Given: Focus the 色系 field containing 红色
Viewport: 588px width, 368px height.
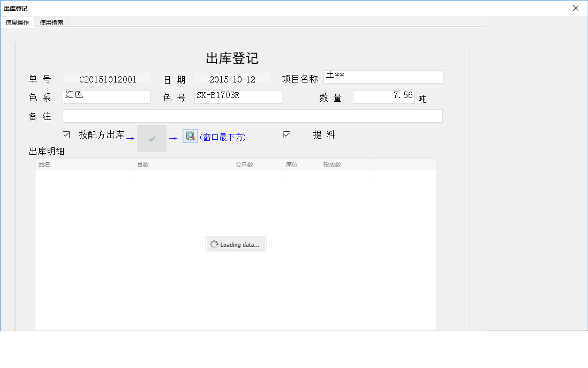Looking at the screenshot, I should tap(106, 97).
